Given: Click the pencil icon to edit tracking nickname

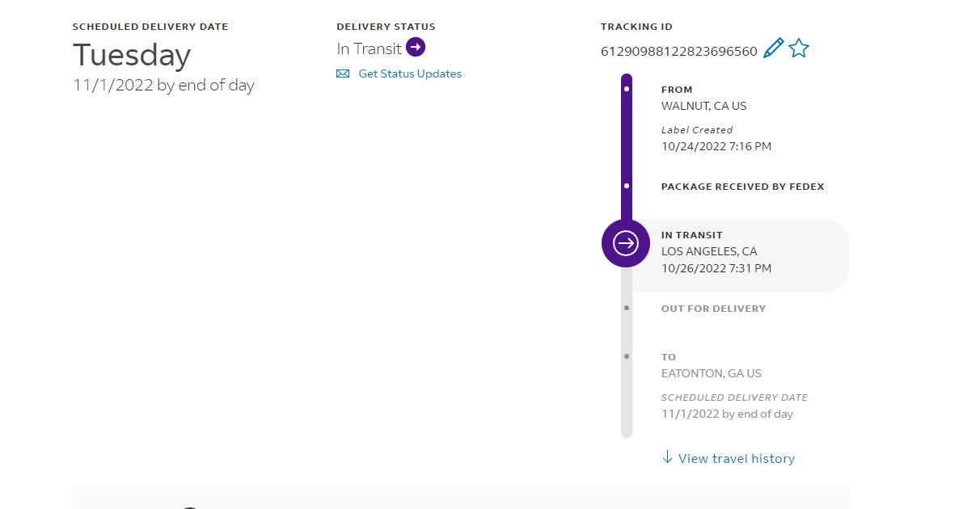Looking at the screenshot, I should (774, 48).
